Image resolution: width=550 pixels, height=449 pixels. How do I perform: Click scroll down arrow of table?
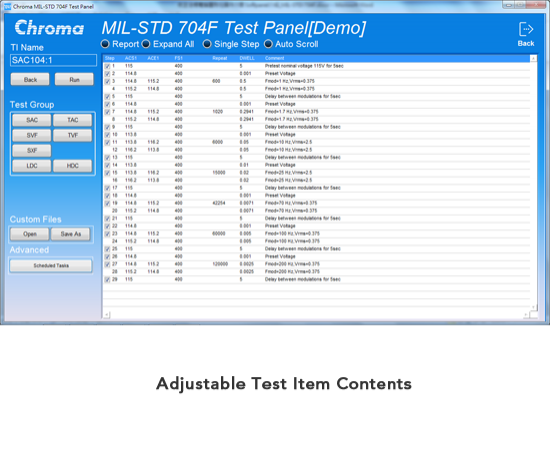(x=533, y=307)
